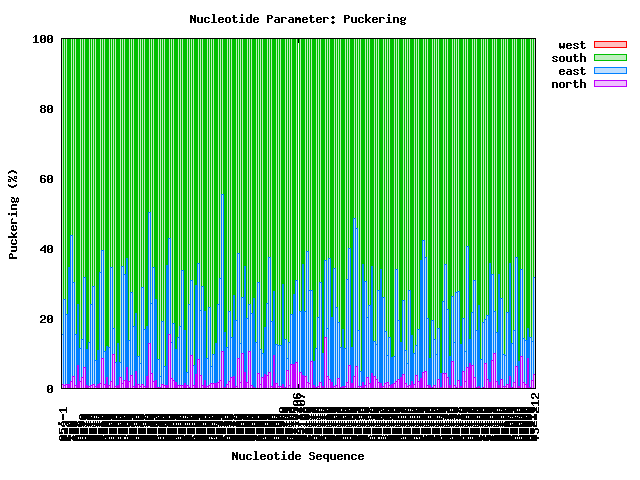
Task: Click the 60 tick label on y-axis
Action: (x=47, y=179)
